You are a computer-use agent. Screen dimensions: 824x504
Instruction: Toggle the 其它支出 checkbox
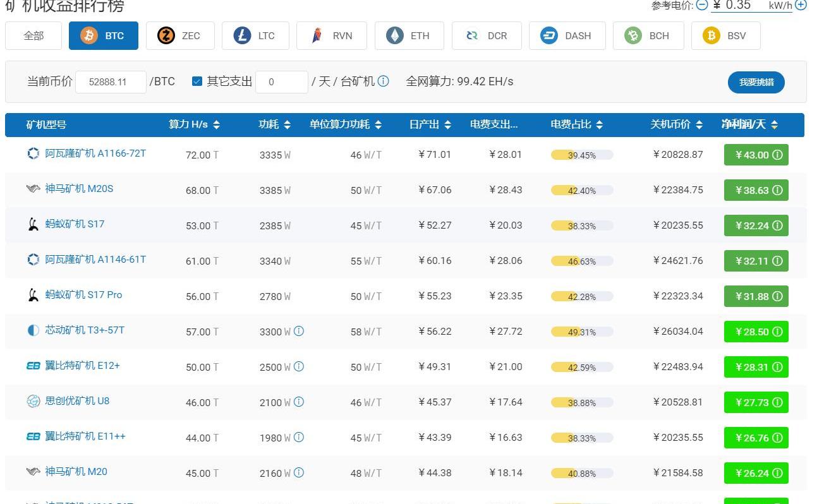(x=197, y=81)
